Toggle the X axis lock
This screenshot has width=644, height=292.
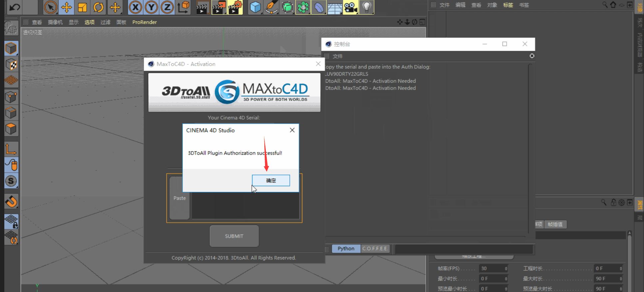point(135,7)
